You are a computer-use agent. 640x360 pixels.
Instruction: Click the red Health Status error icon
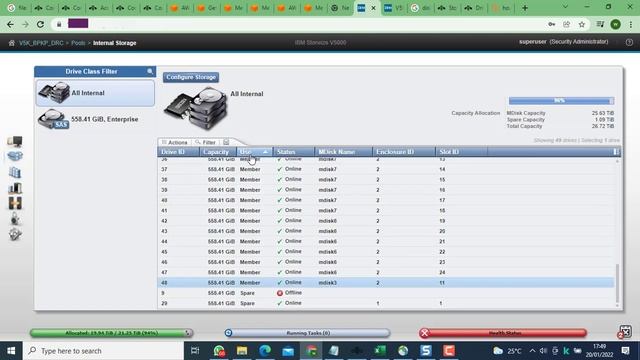[x=424, y=333]
